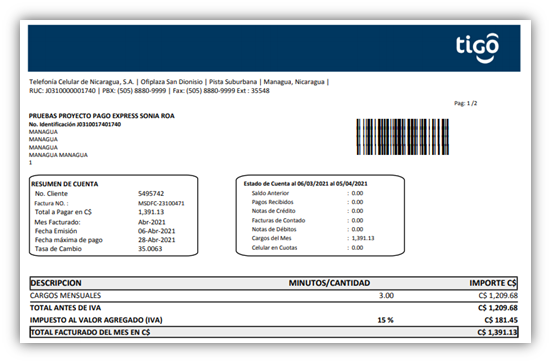
Task: Click the Tigo logo in the header
Action: tap(477, 48)
